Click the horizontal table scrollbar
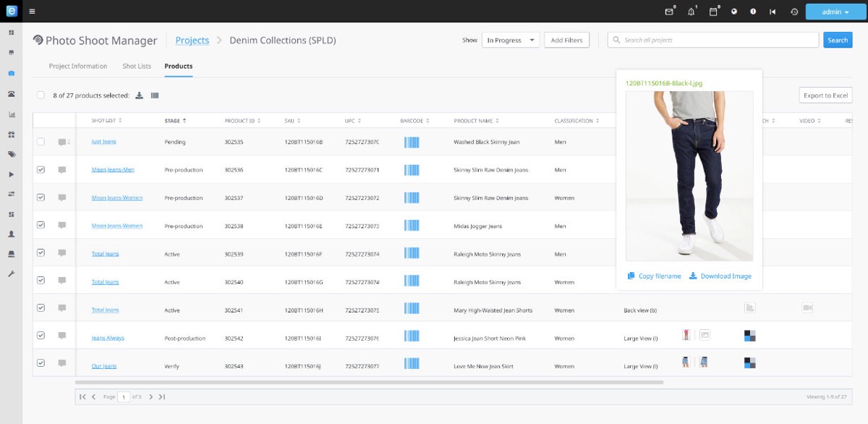868x424 pixels. [369, 382]
